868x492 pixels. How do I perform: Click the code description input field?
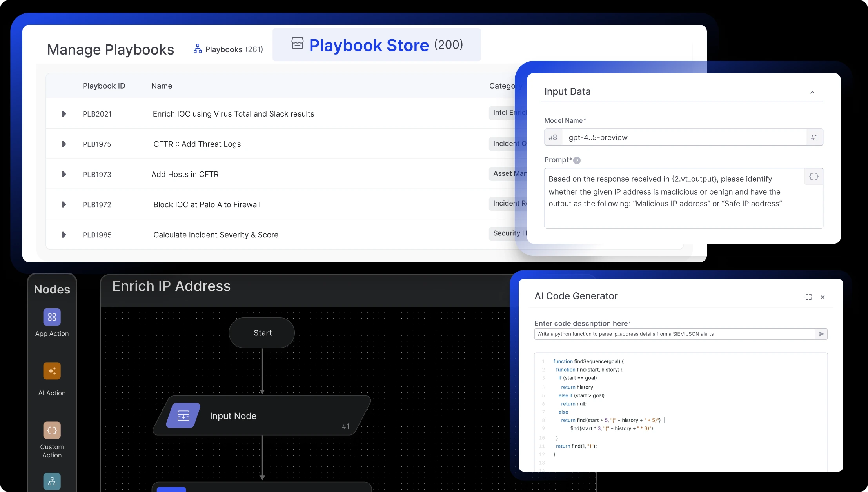(674, 334)
